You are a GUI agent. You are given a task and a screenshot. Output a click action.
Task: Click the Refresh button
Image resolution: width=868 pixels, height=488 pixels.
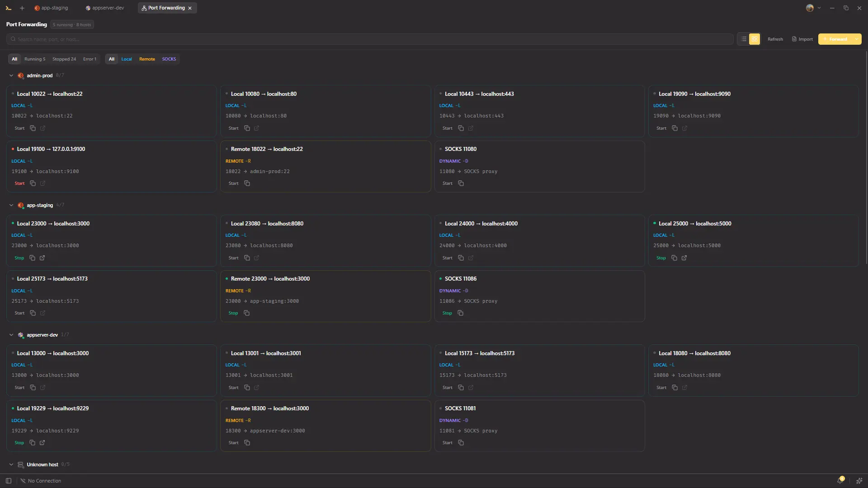pyautogui.click(x=775, y=39)
